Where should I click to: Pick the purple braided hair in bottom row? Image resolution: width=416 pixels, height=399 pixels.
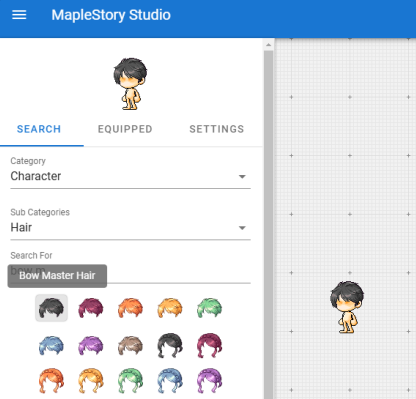coord(209,381)
